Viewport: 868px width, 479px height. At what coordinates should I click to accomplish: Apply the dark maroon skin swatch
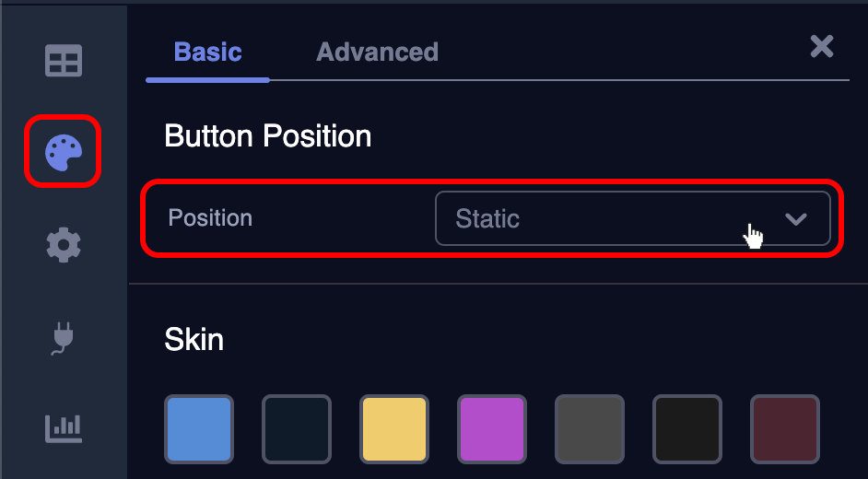(x=785, y=429)
